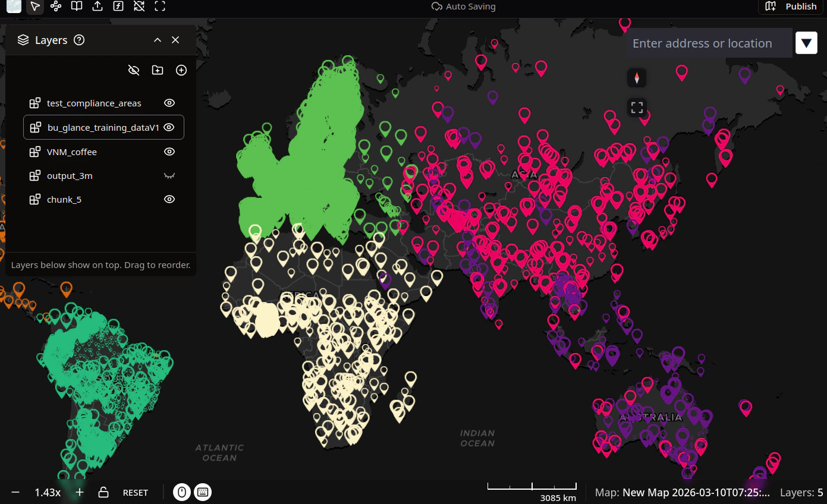Hide the VNM_coffee layer
The width and height of the screenshot is (827, 504).
tap(169, 152)
